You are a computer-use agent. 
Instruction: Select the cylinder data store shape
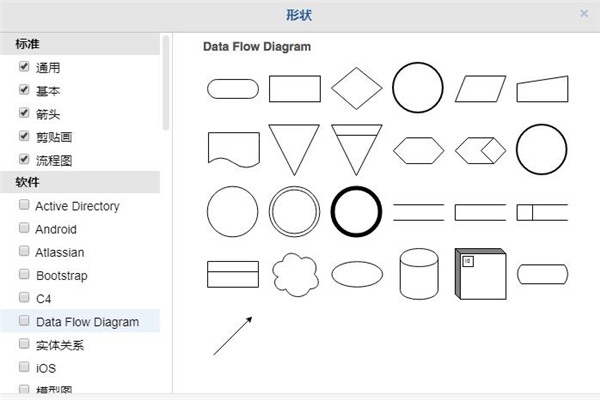click(x=418, y=273)
